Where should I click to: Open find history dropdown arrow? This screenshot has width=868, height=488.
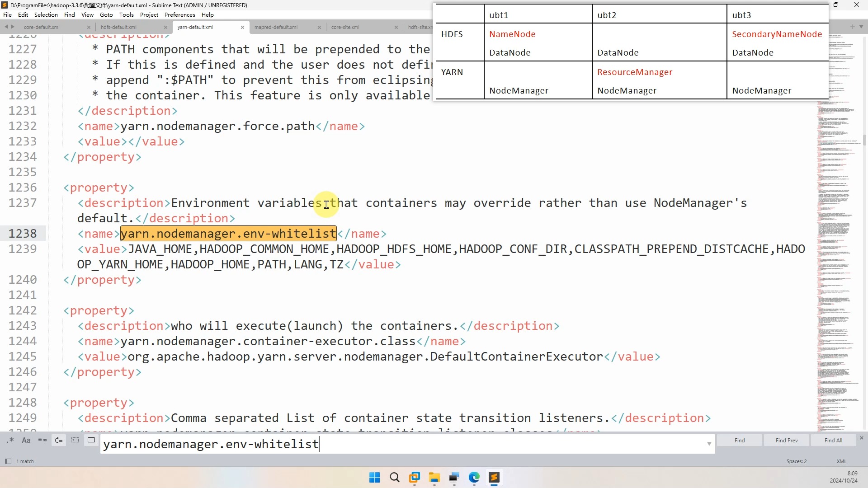pos(709,444)
